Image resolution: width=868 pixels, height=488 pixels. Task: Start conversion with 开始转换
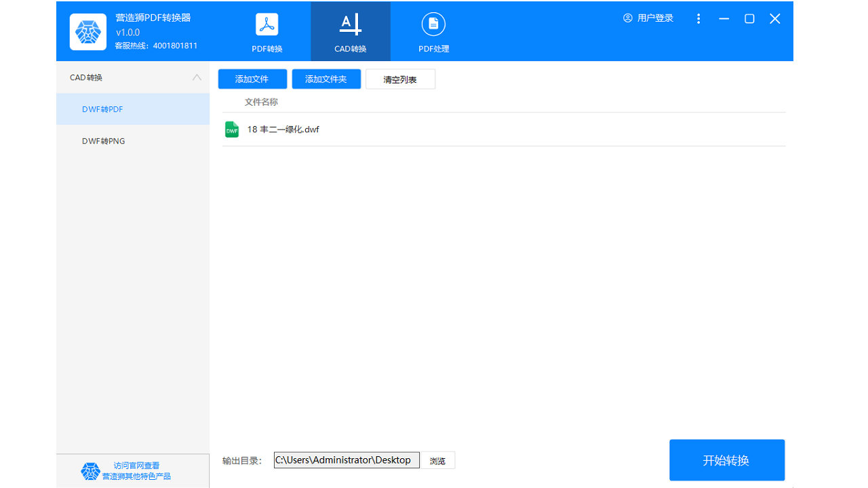(x=726, y=460)
